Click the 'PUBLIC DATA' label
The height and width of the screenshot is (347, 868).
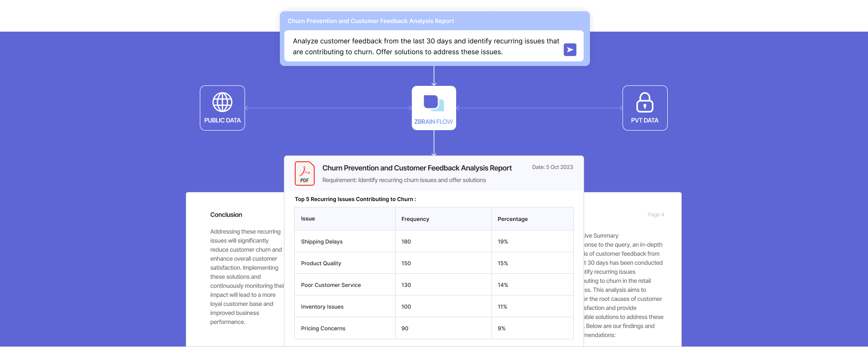coord(222,121)
